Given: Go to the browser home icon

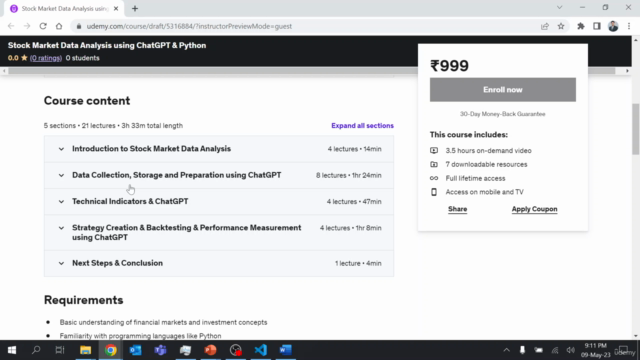Looking at the screenshot, I should click(59, 26).
